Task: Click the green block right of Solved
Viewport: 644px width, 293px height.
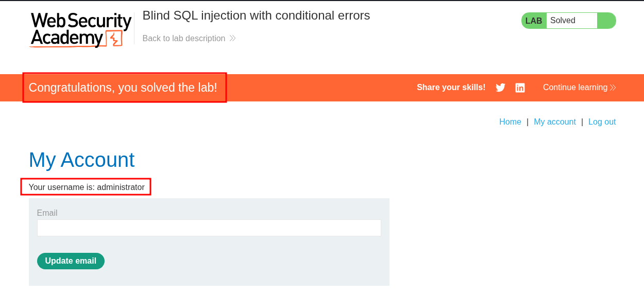Action: (x=606, y=21)
